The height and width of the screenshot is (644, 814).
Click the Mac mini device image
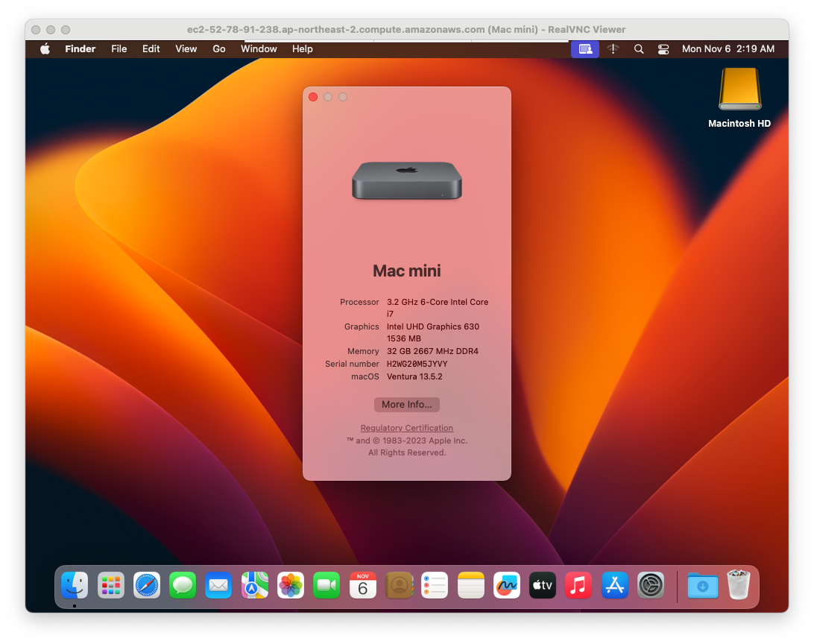[x=407, y=180]
